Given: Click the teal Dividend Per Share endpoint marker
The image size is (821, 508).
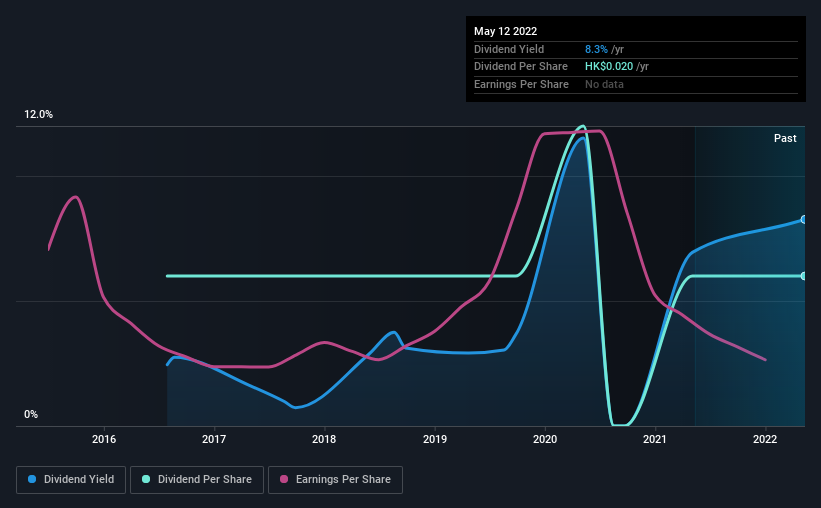Looking at the screenshot, I should click(804, 276).
